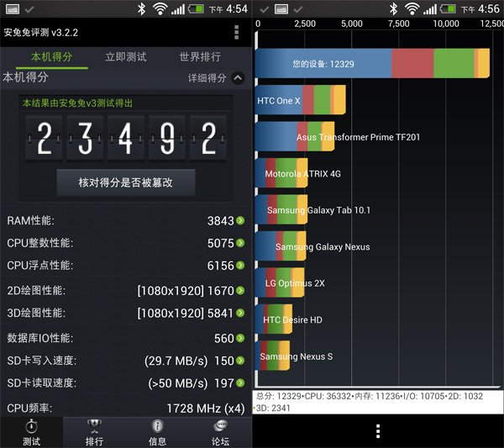Image resolution: width=504 pixels, height=448 pixels.
Task: Select the Samsung Galaxy Nexus bar
Action: pyautogui.click(x=281, y=246)
